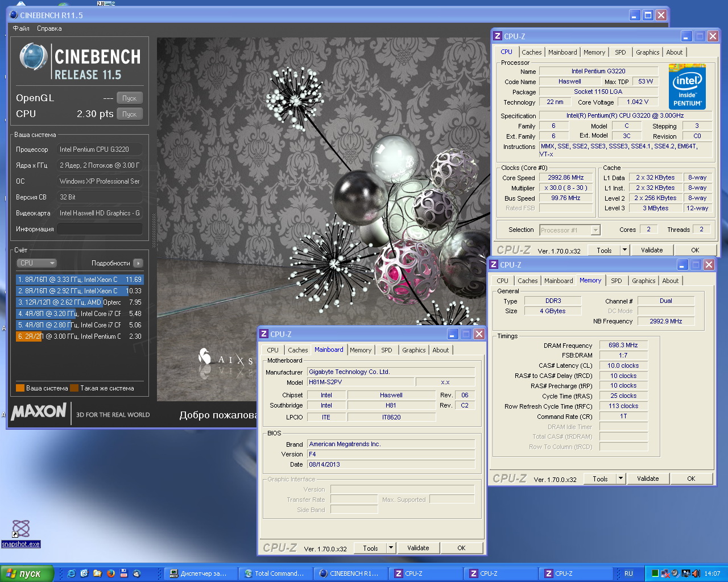Click the last quick launch icon
The image size is (728, 582).
[x=136, y=573]
